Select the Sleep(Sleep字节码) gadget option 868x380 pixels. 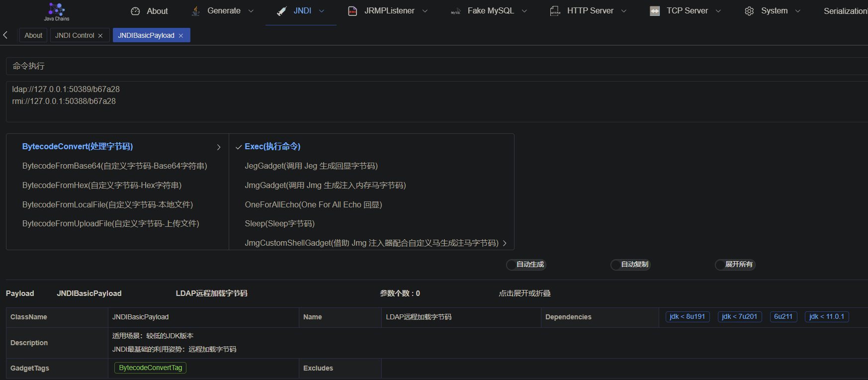point(279,224)
